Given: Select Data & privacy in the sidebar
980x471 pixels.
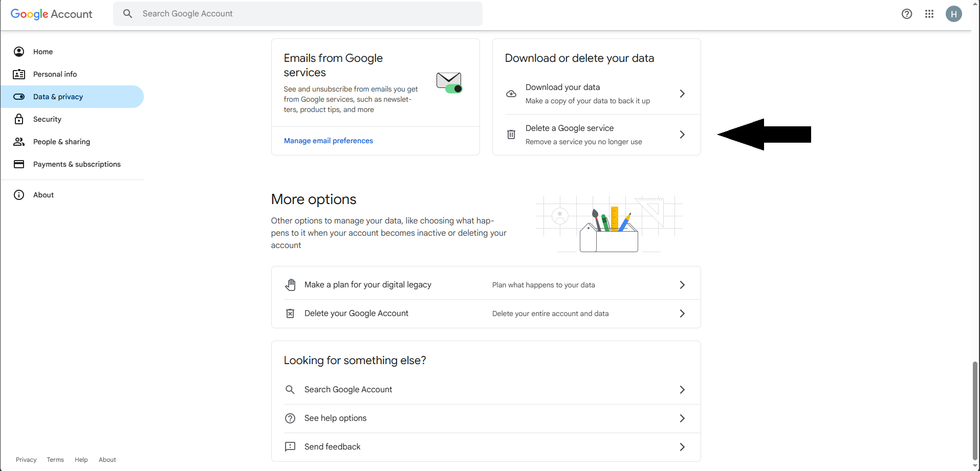Looking at the screenshot, I should click(x=72, y=97).
